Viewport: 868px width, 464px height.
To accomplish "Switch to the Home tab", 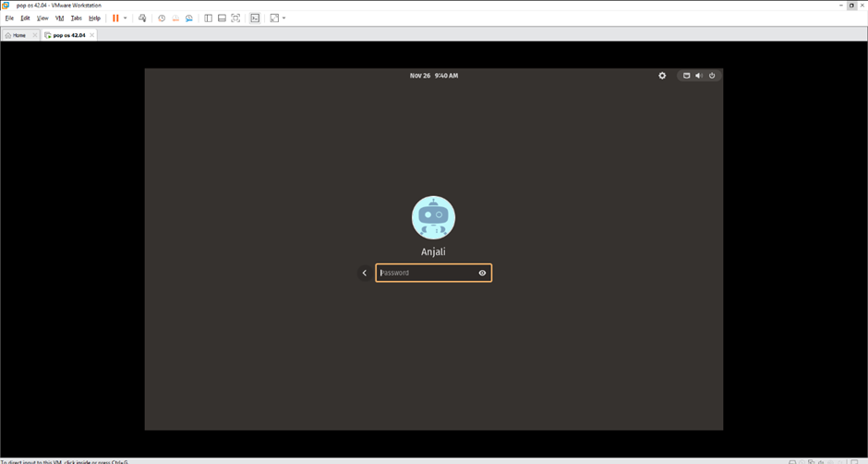I will [18, 35].
